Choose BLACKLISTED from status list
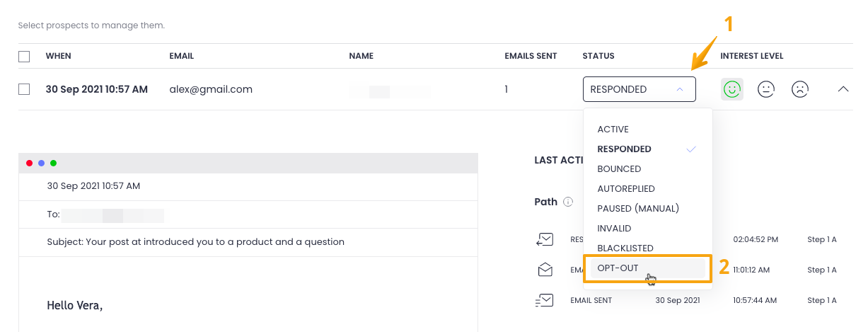This screenshot has width=868, height=332. (625, 248)
